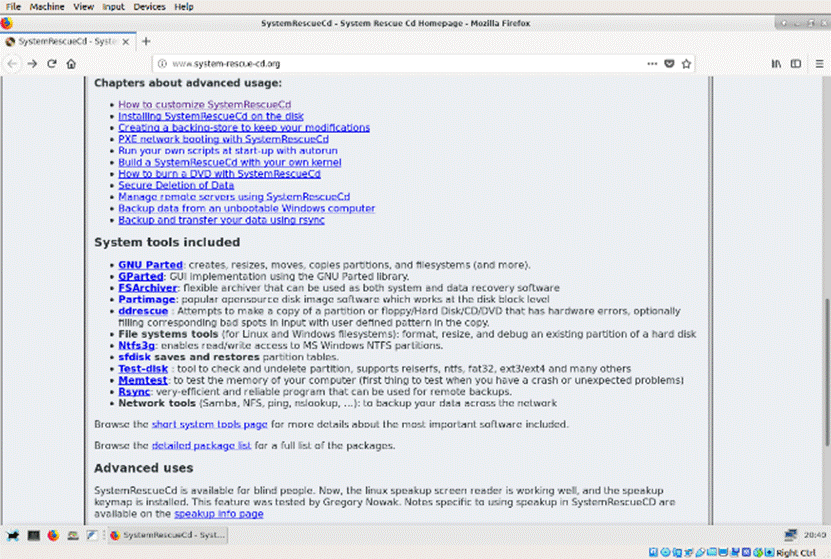
Task: Click the page vertical scrollbar thumb
Action: pyautogui.click(x=826, y=371)
